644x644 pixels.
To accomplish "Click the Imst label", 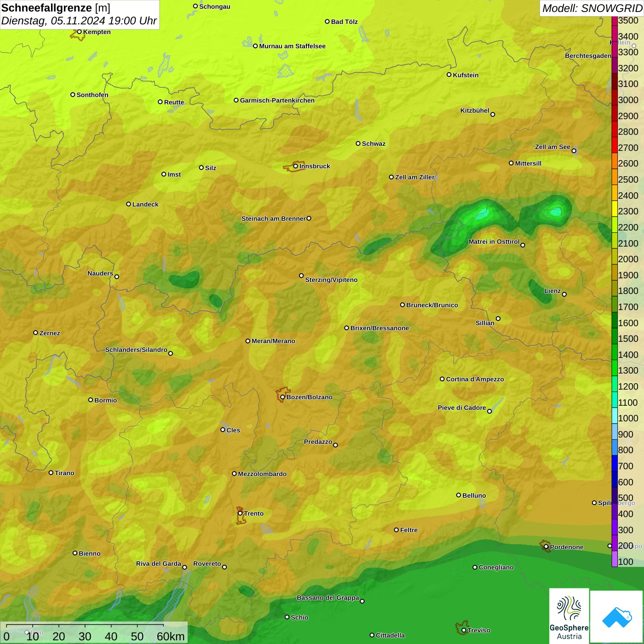I will (x=174, y=174).
